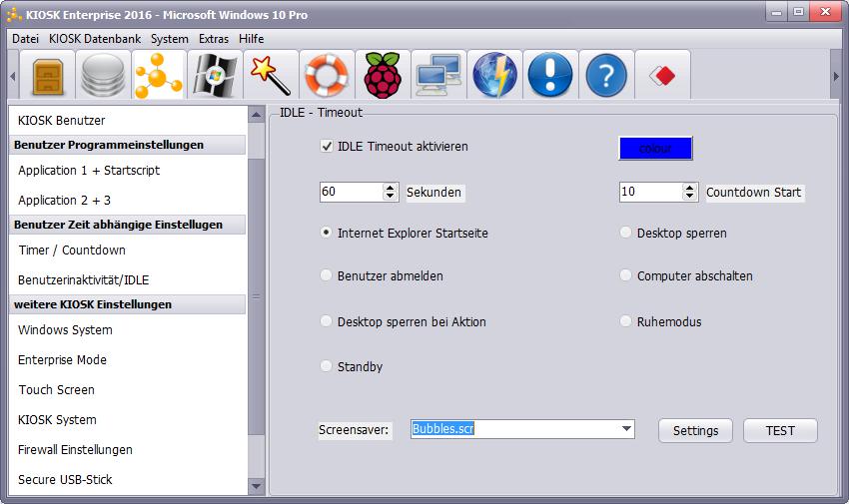Screen dimensions: 849x504
Task: Open the Windows flag toolbar icon
Action: 215,76
